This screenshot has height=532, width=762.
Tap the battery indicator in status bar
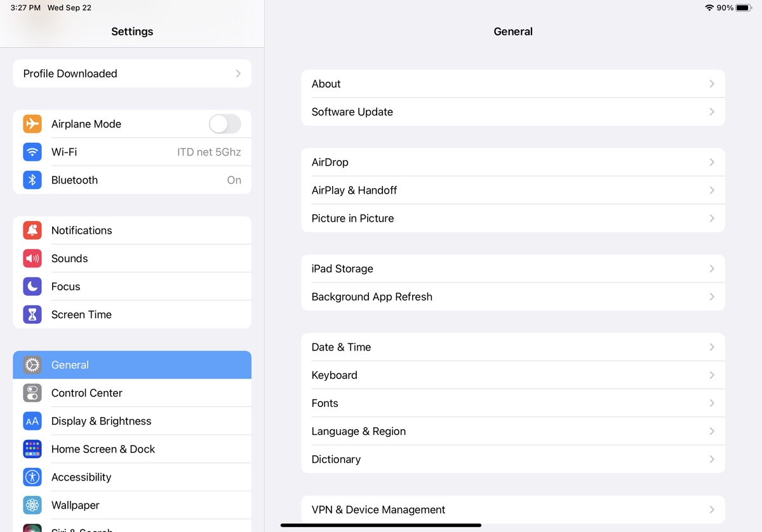(x=743, y=8)
